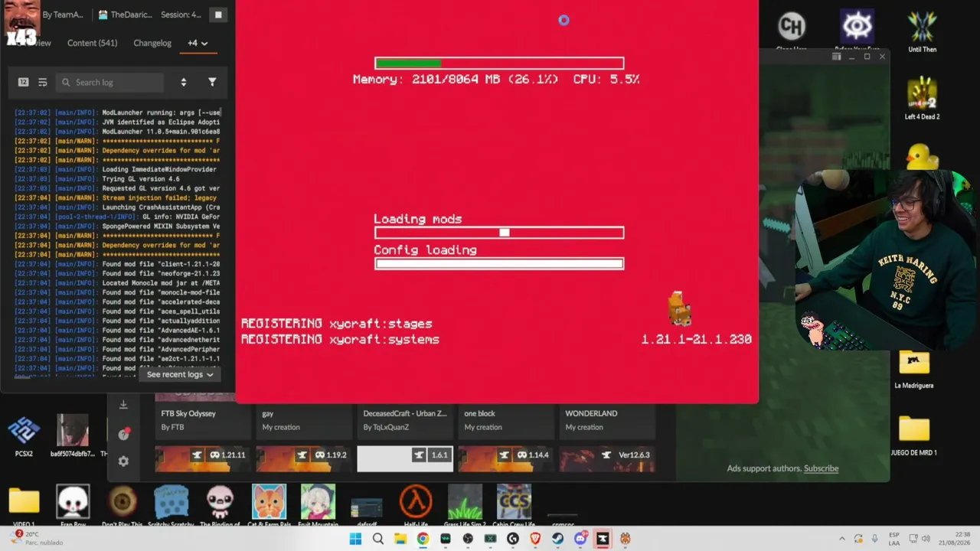Open the rubber duck desktop shortcut
This screenshot has height=551, width=980.
pyautogui.click(x=922, y=158)
